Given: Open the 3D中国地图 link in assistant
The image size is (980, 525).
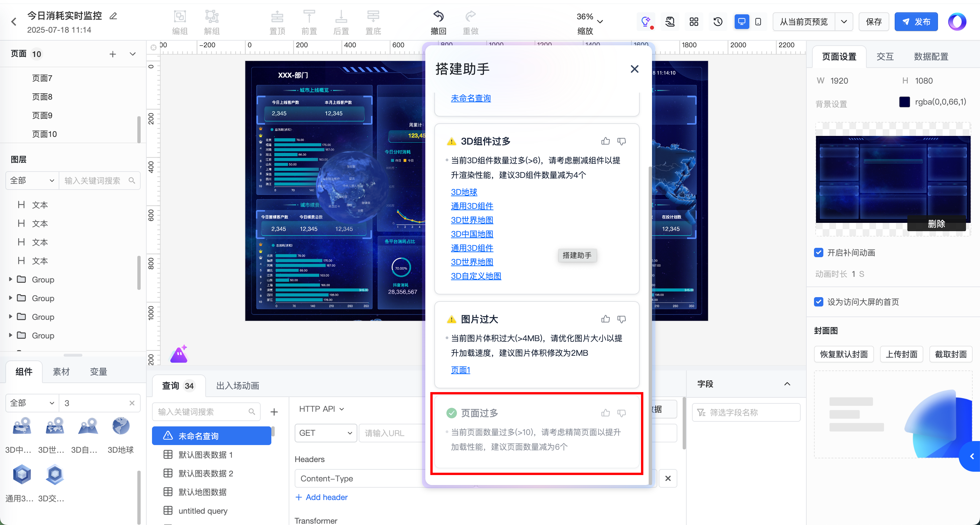Looking at the screenshot, I should 472,234.
